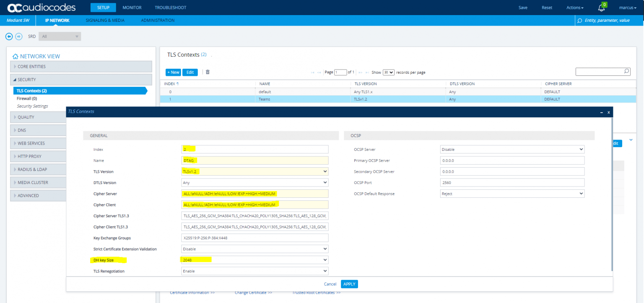This screenshot has height=303, width=644.
Task: Switch to the MONITOR menu
Action: [x=132, y=7]
